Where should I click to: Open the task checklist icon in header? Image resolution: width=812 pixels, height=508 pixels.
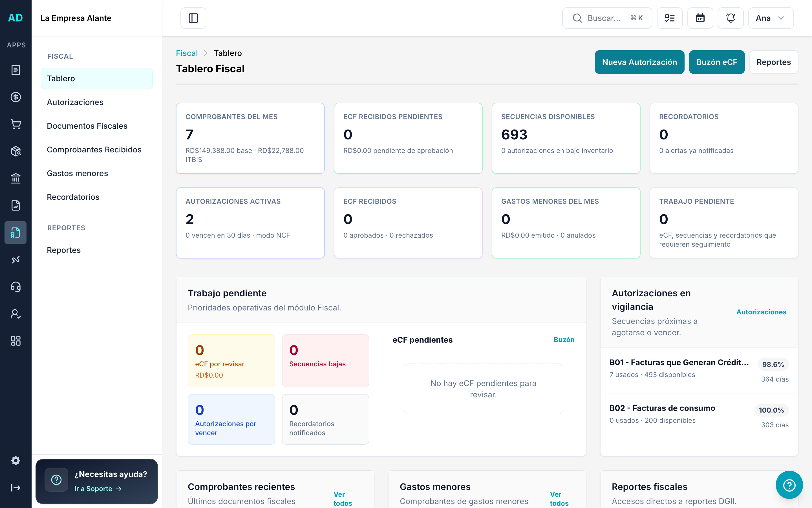click(x=669, y=18)
